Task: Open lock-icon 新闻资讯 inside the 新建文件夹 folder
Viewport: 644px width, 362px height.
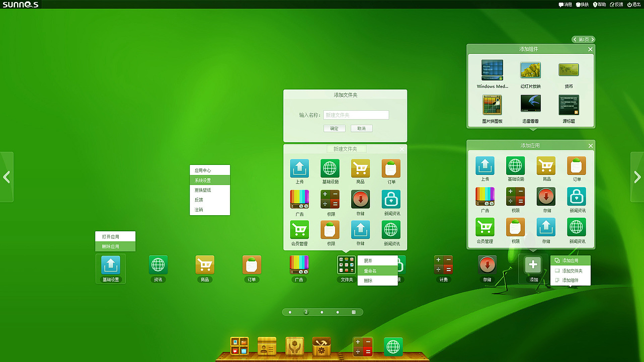Action: coord(391,200)
